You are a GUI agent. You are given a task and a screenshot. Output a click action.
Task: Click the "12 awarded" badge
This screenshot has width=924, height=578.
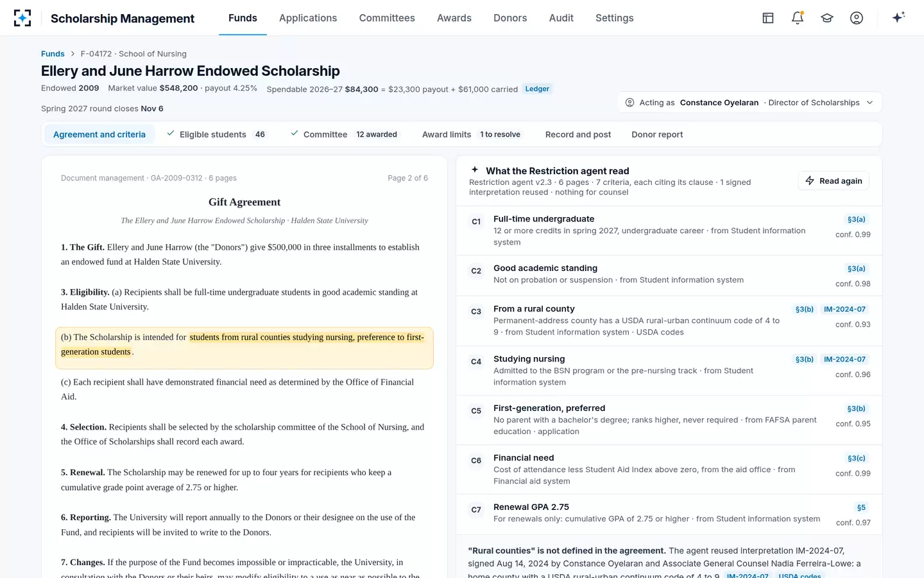(x=377, y=134)
